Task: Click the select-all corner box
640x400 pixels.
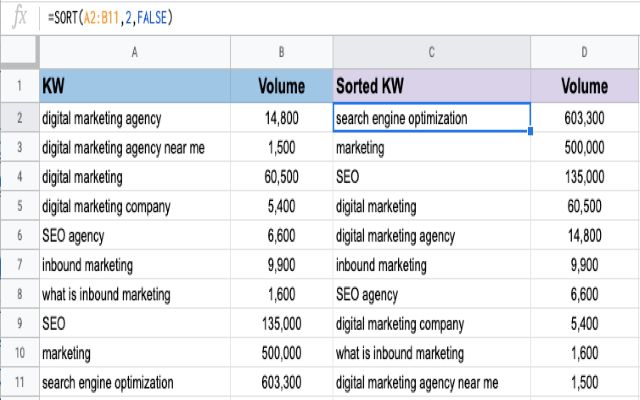Action: pyautogui.click(x=18, y=51)
